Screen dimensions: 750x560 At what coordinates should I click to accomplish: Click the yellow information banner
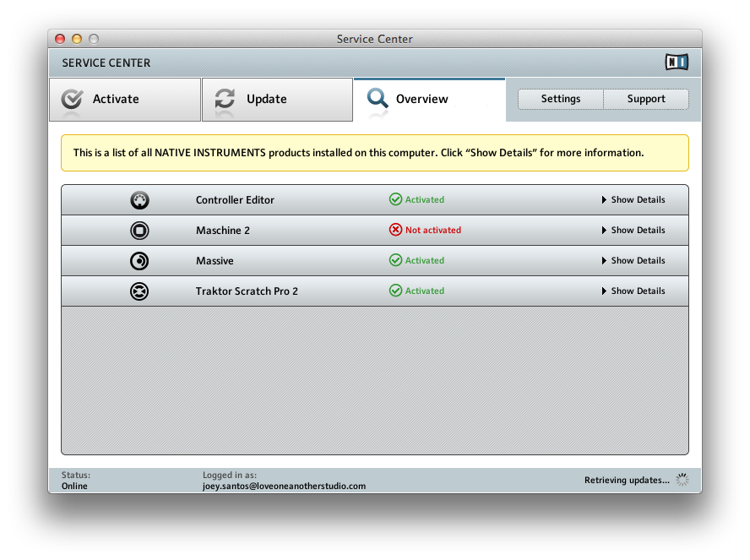pos(374,153)
